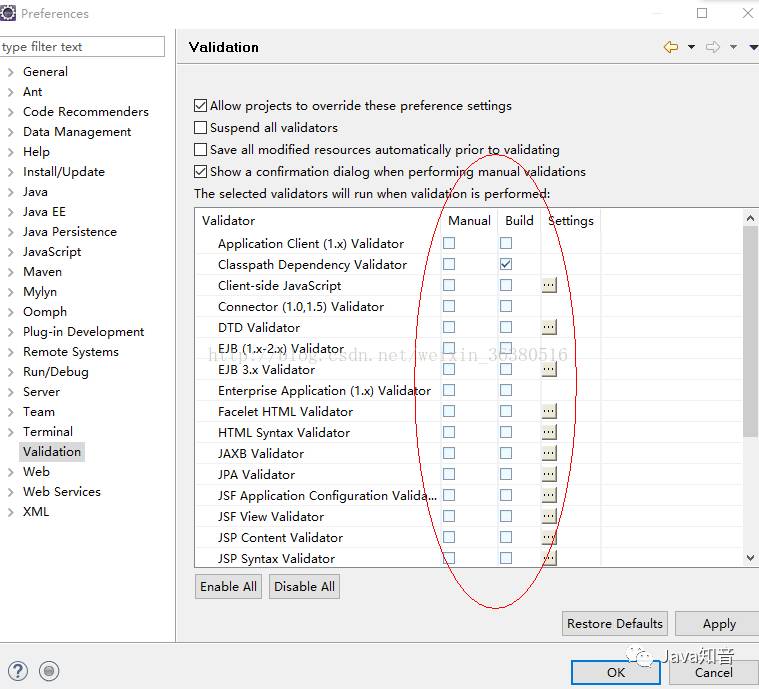Open the Help question mark icon
The image size is (759, 689).
click(17, 671)
